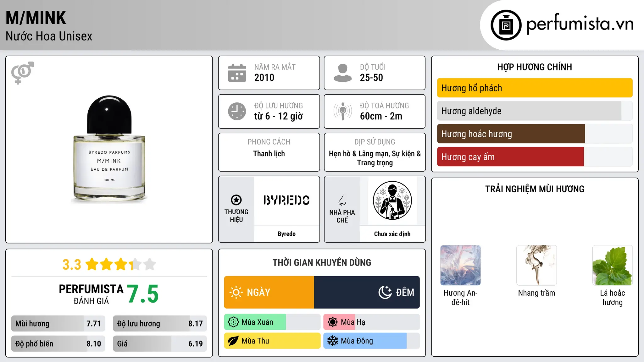
Task: Click the Chưa xác định perfumer label
Action: pos(392,234)
